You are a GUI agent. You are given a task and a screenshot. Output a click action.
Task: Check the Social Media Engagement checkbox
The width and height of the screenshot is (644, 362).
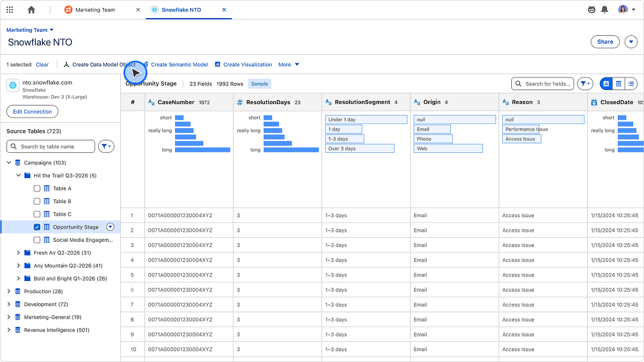pyautogui.click(x=37, y=240)
